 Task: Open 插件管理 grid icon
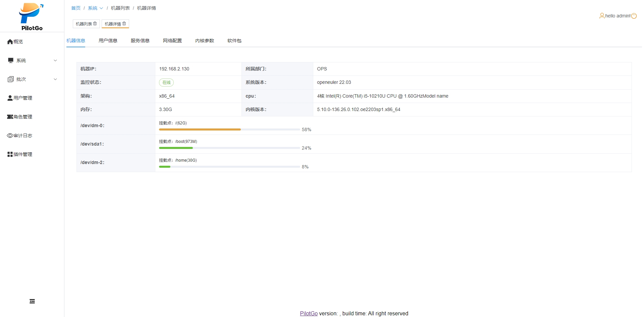10,154
